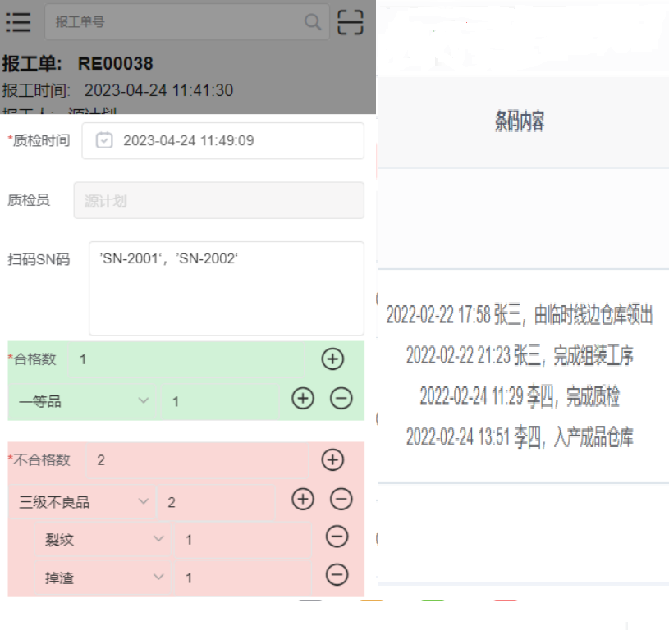Open the 裂纹 defect type dropdown
669x644 pixels.
[159, 539]
